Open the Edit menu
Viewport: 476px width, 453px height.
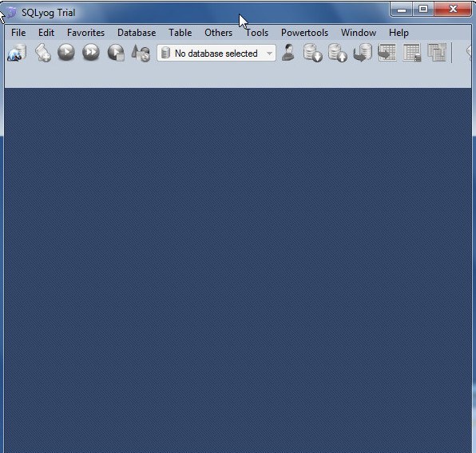[x=46, y=33]
